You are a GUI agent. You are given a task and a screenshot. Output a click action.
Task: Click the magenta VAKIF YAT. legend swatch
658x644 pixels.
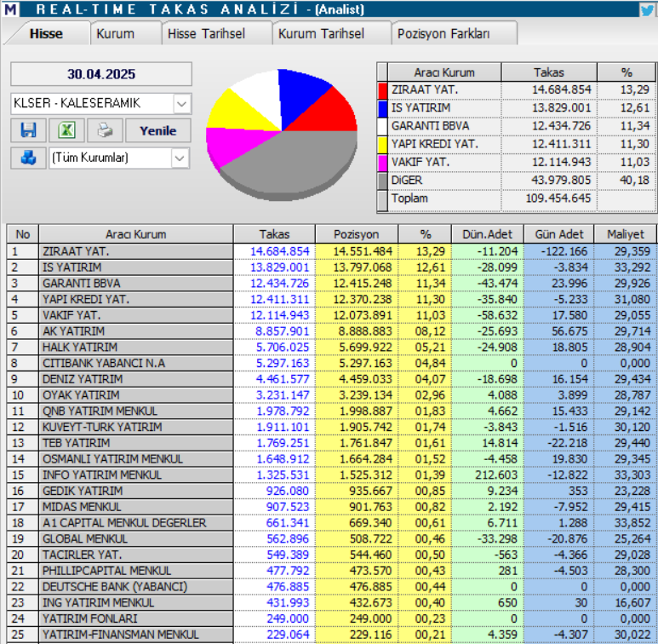382,163
